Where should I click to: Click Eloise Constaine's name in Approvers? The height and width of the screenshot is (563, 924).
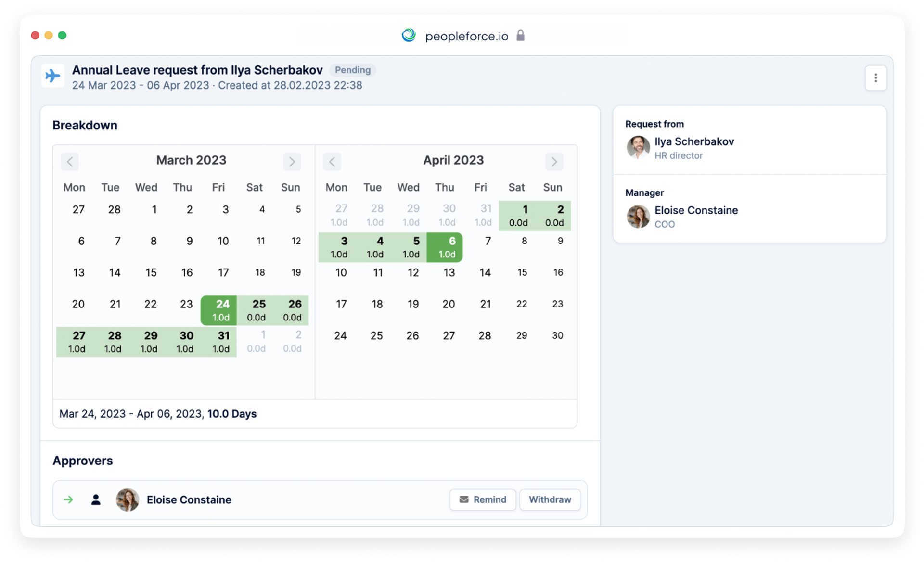pos(189,499)
